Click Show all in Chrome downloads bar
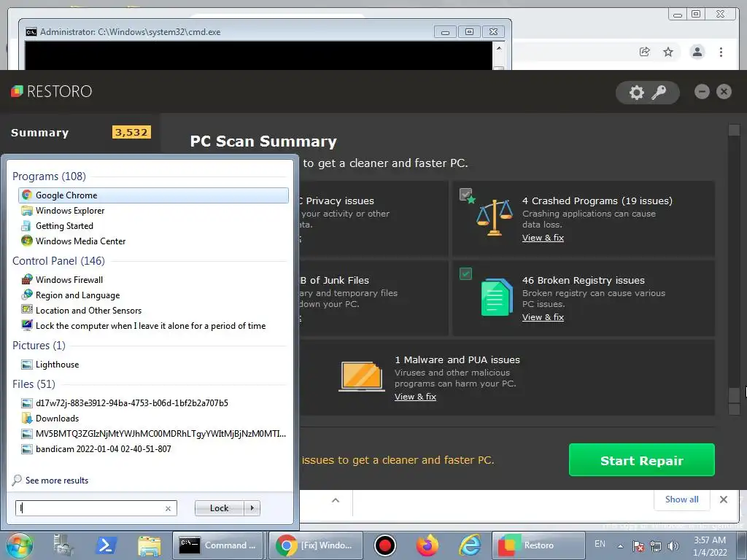Image resolution: width=747 pixels, height=560 pixels. (681, 499)
